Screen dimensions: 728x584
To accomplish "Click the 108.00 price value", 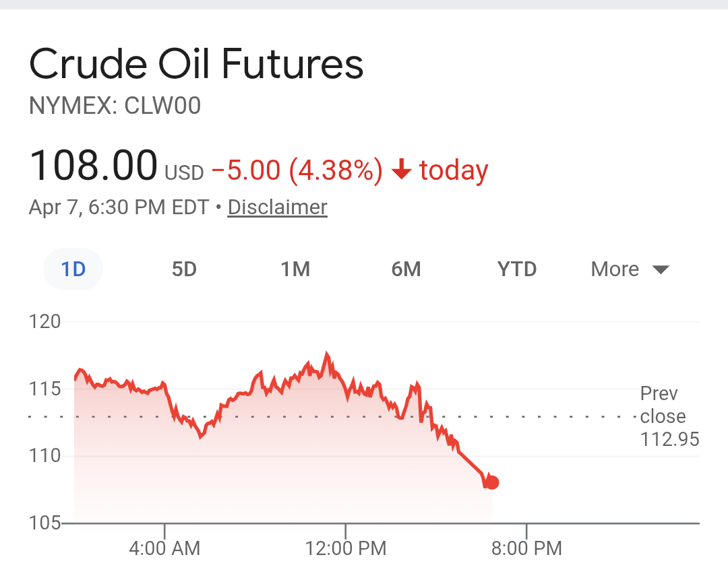I will point(93,166).
